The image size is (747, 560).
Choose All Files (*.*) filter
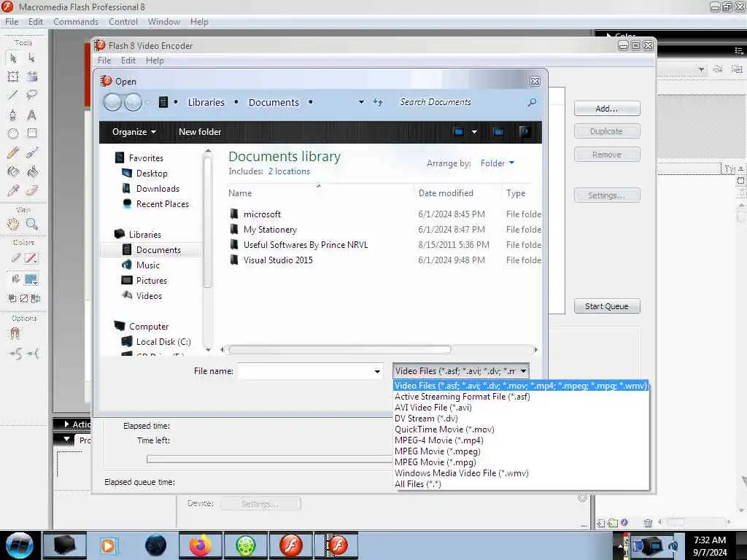click(x=418, y=484)
